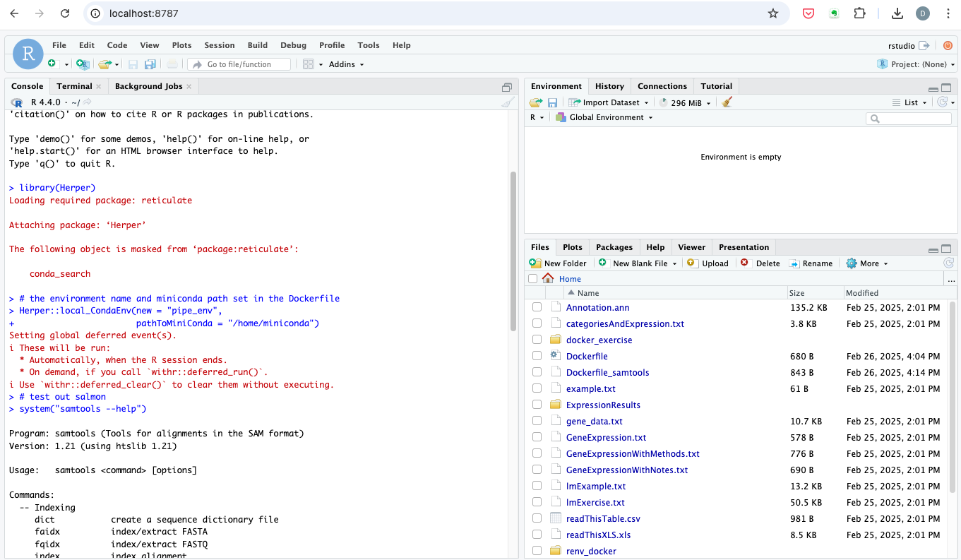
Task: Check the box for Annotation.ann
Action: point(537,307)
